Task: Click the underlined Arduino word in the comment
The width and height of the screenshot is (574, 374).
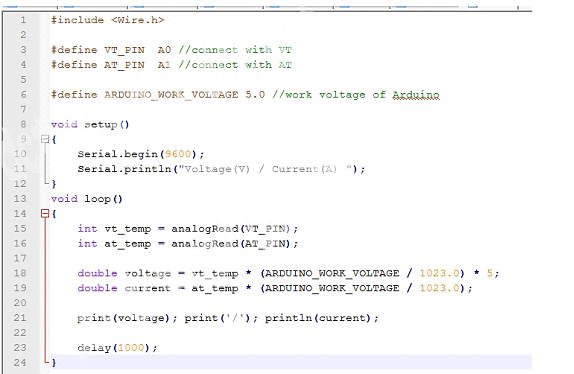Action: point(416,95)
